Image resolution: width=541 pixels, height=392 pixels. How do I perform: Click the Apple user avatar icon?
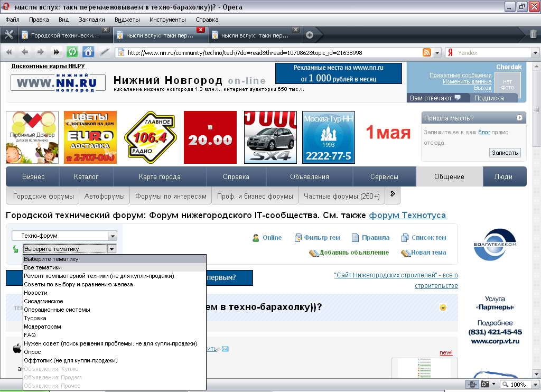(x=17, y=348)
